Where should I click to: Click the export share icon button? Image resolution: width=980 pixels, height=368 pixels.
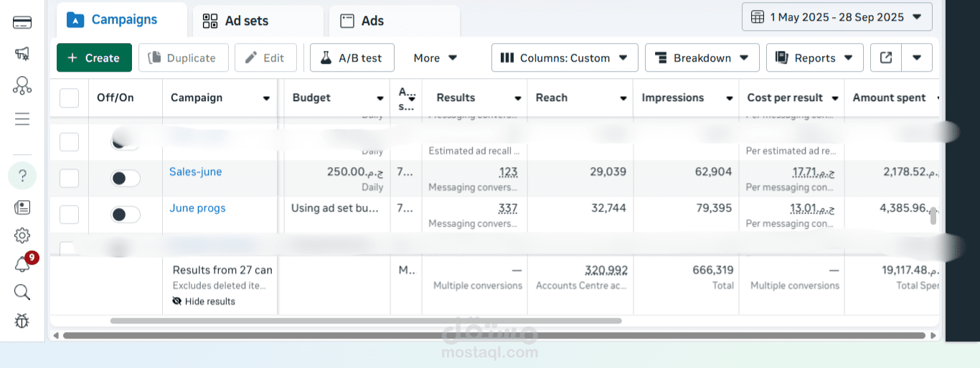point(886,58)
